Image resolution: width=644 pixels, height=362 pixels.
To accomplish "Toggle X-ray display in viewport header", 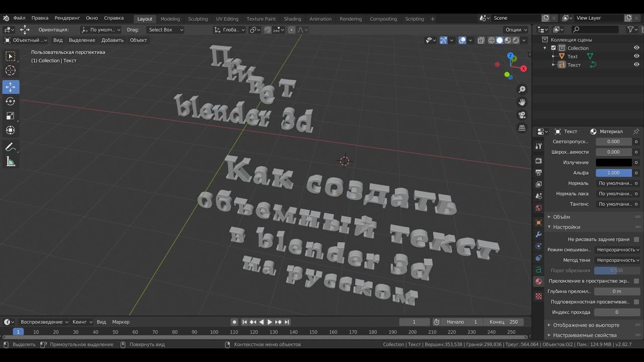I will (x=480, y=40).
